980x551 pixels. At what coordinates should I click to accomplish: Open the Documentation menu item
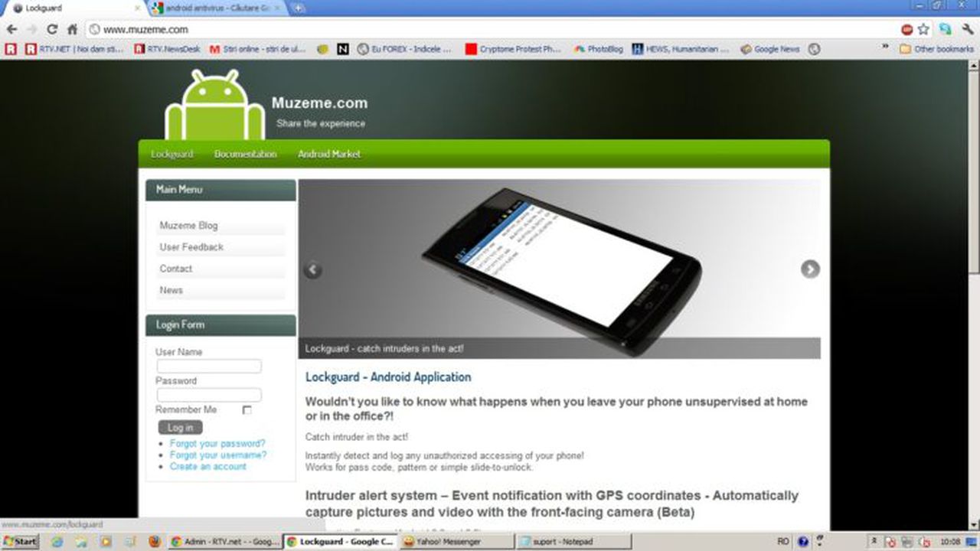coord(245,154)
